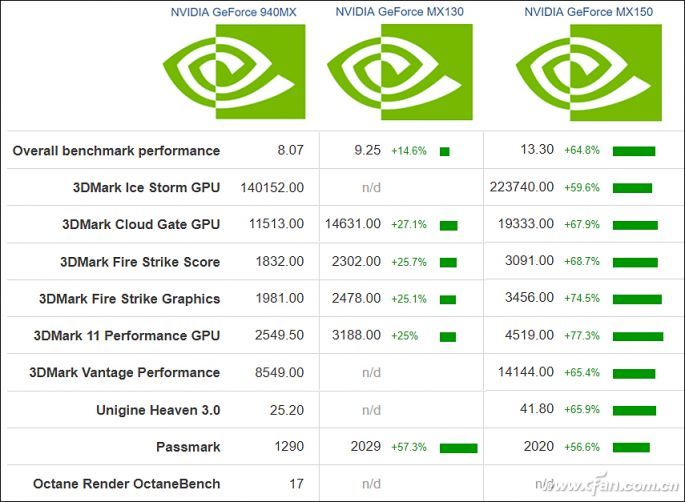Click the MX130 Passmark green bar
The height and width of the screenshot is (502, 685).
coord(458,447)
